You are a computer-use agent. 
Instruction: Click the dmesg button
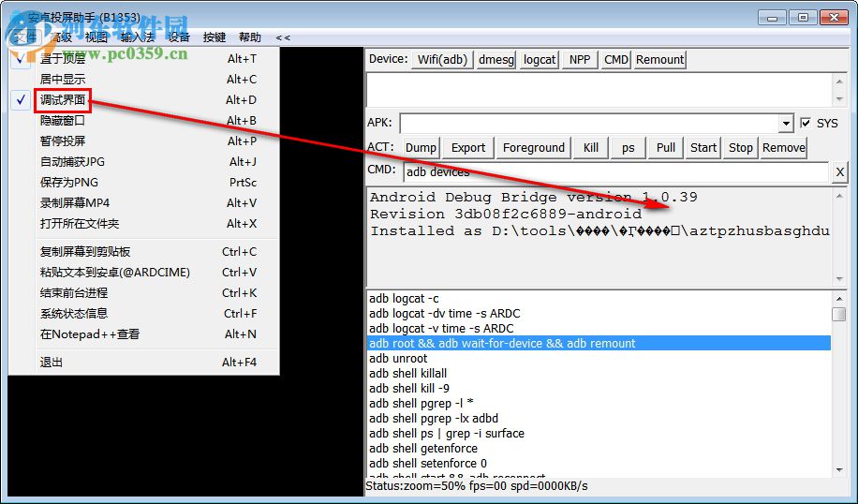(x=496, y=60)
